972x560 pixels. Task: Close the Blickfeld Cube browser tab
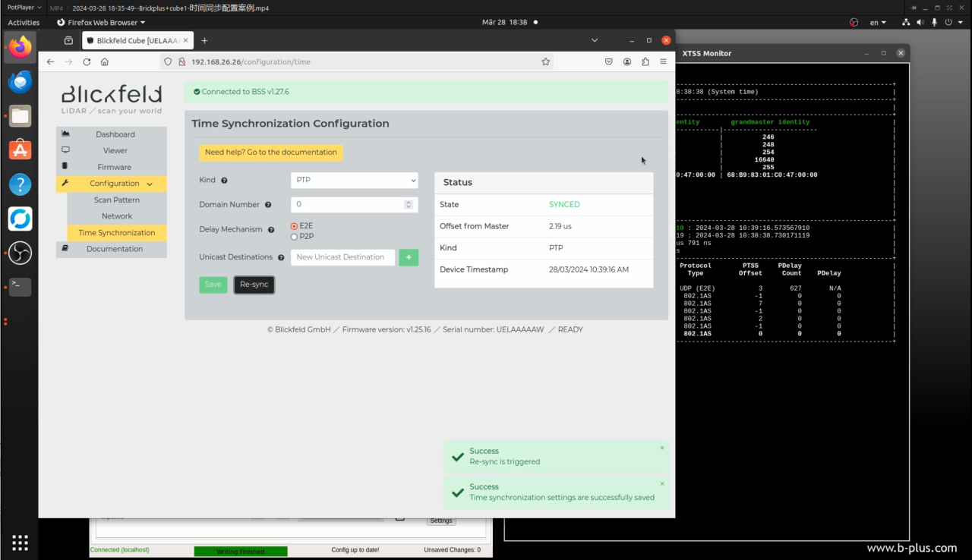coord(186,40)
